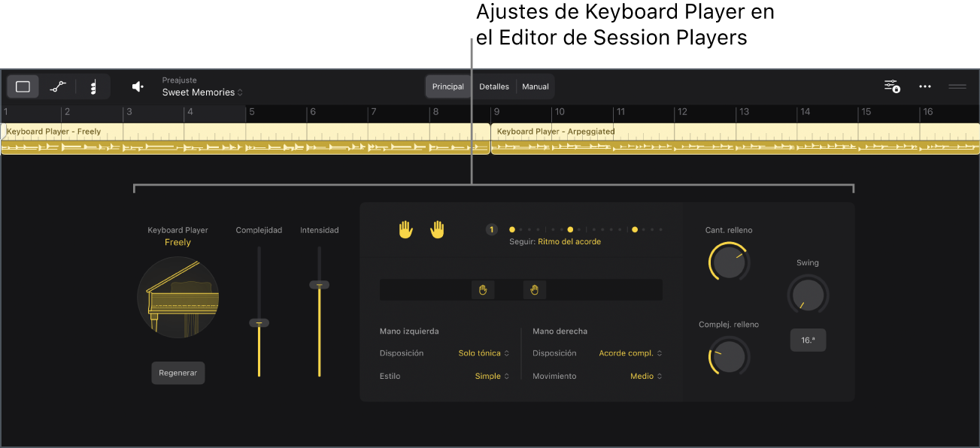Click the Mano izquierda heading
The height and width of the screenshot is (448, 980).
tap(409, 331)
